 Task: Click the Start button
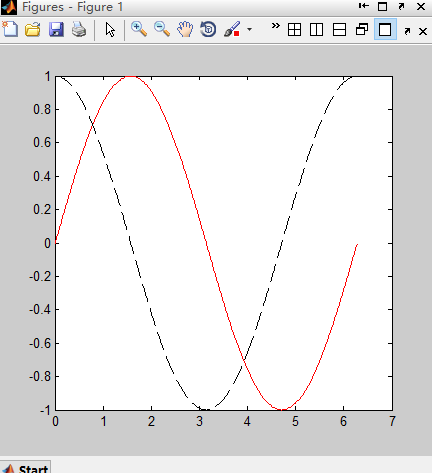[x=25, y=467]
